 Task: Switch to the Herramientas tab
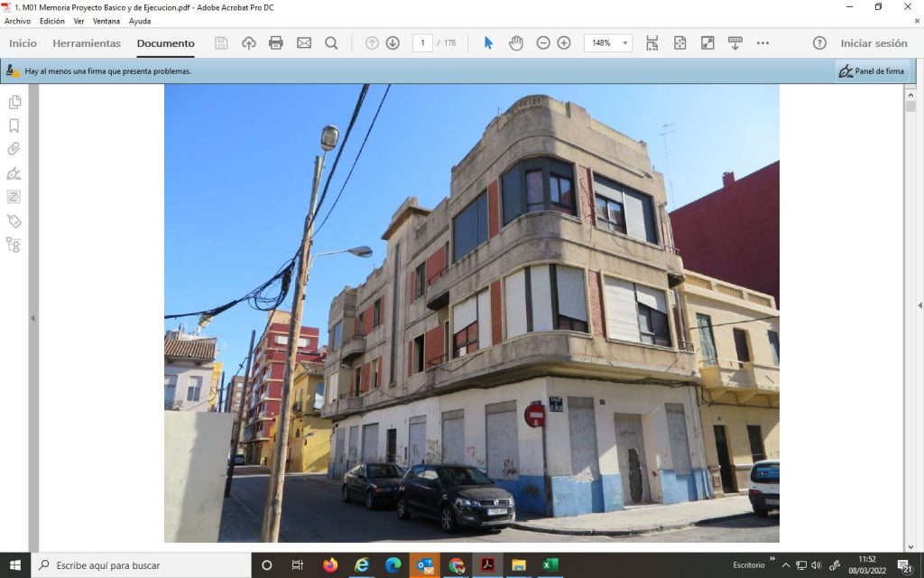tap(87, 43)
